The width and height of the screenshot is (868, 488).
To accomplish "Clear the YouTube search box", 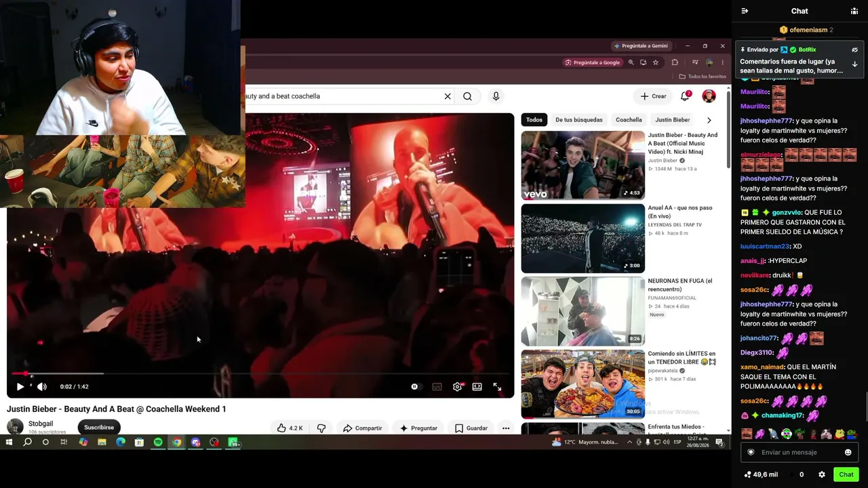I will pyautogui.click(x=448, y=96).
